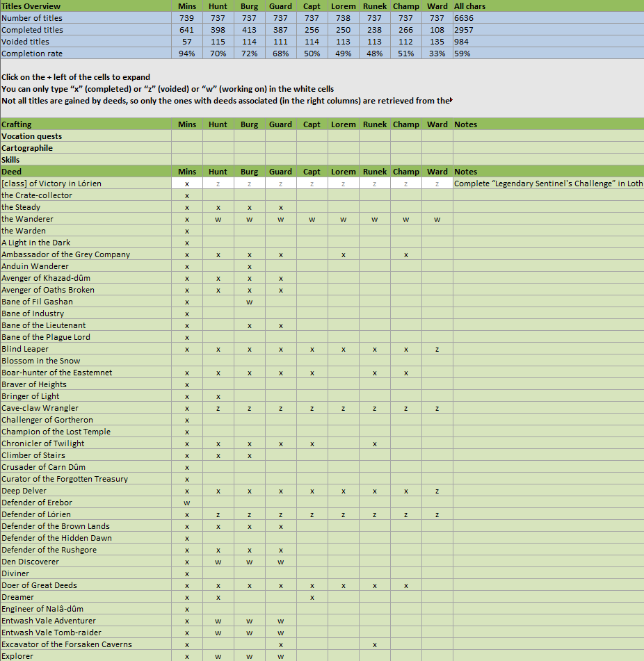
Task: Select "Curator of the Forgotten Treasury" row label
Action: pyautogui.click(x=86, y=478)
